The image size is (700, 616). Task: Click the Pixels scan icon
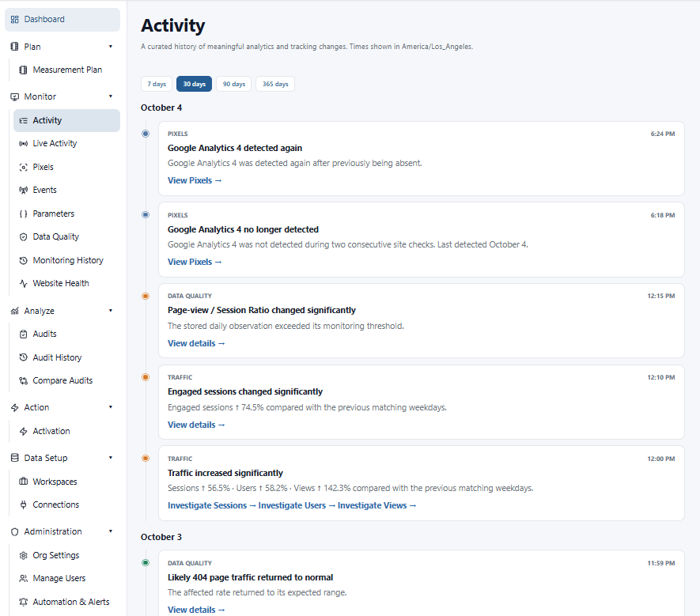pyautogui.click(x=23, y=167)
